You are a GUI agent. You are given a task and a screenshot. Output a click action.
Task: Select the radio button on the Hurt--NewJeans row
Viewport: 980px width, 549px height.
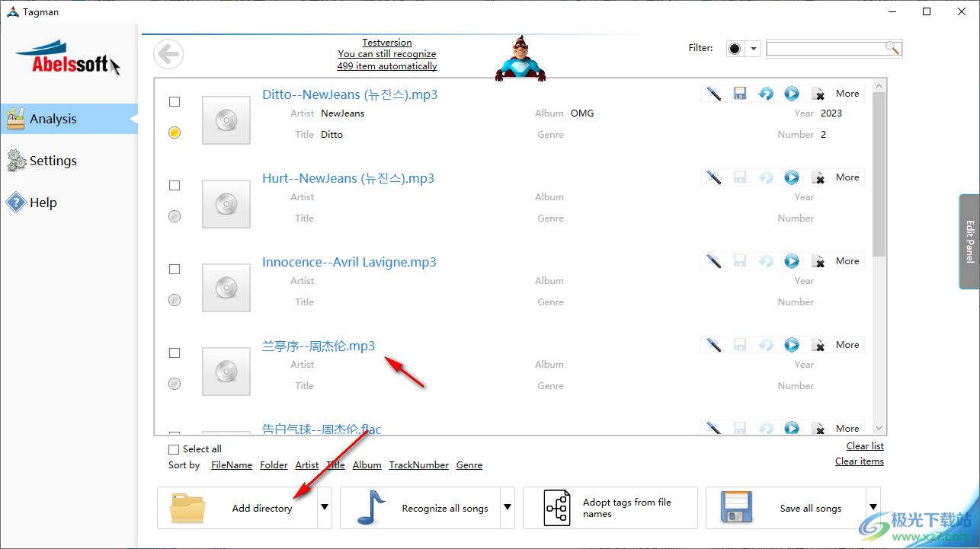pyautogui.click(x=174, y=215)
